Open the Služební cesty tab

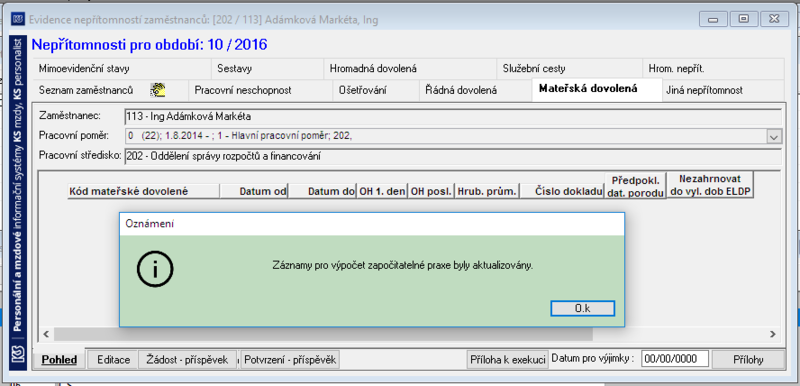(569, 69)
